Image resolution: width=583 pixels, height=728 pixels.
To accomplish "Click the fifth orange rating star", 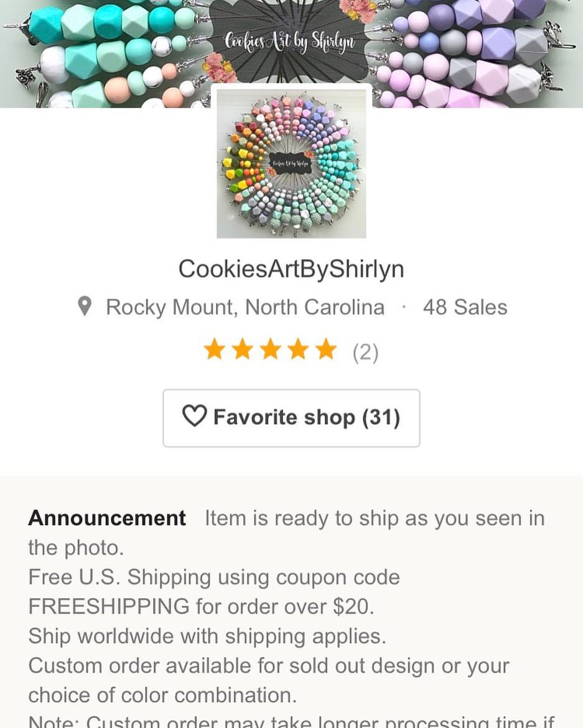I will tap(326, 349).
